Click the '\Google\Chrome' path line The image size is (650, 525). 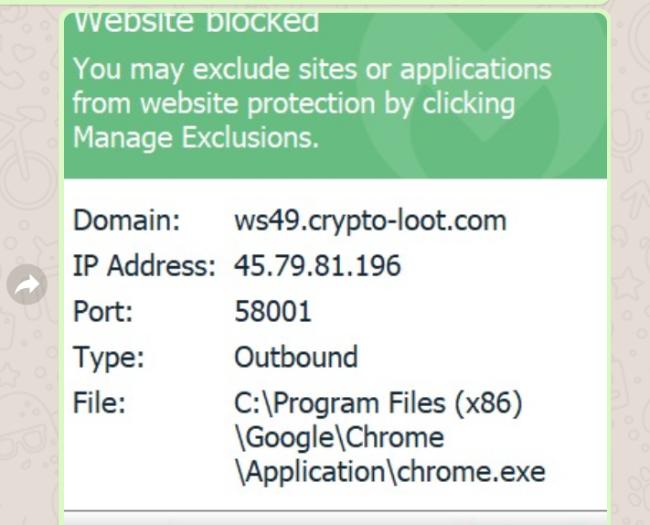(x=340, y=438)
